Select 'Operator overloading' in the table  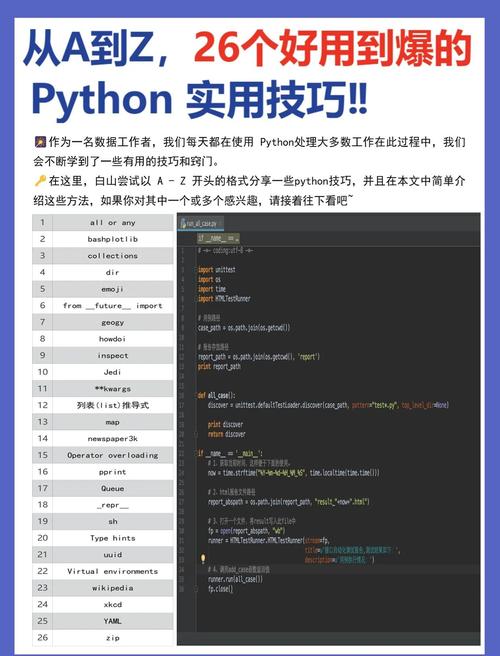coord(113,455)
